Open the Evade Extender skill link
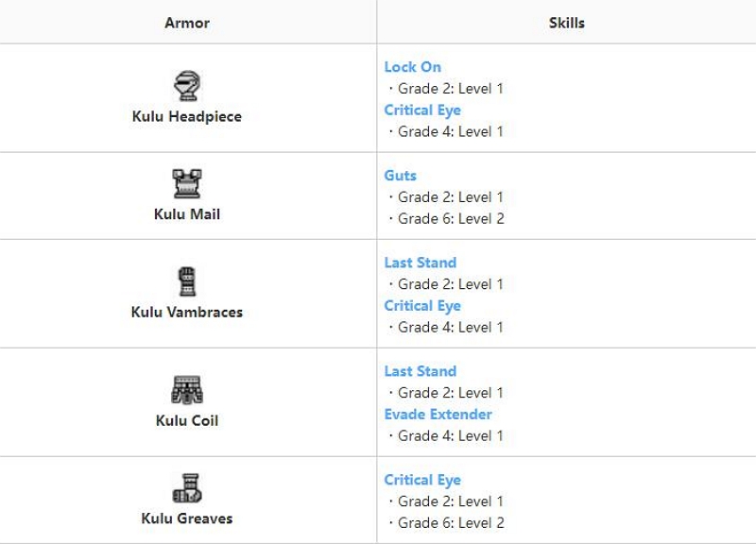756x544 pixels. (x=438, y=415)
